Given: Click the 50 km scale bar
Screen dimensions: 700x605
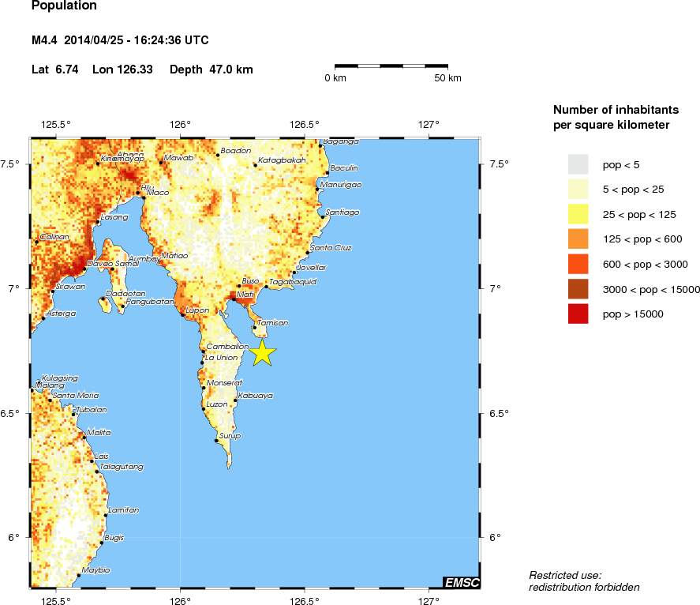Looking at the screenshot, I should 391,66.
